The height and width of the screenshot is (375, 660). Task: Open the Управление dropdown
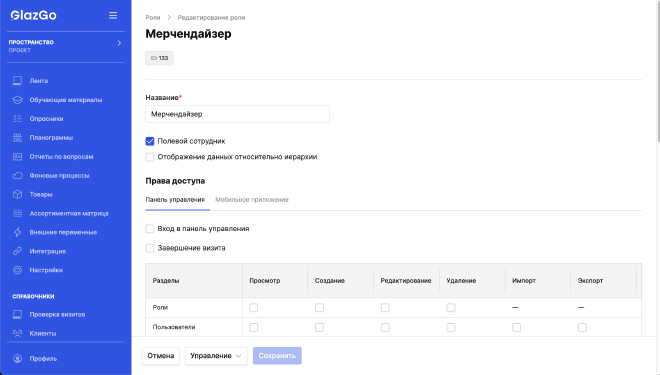(216, 356)
